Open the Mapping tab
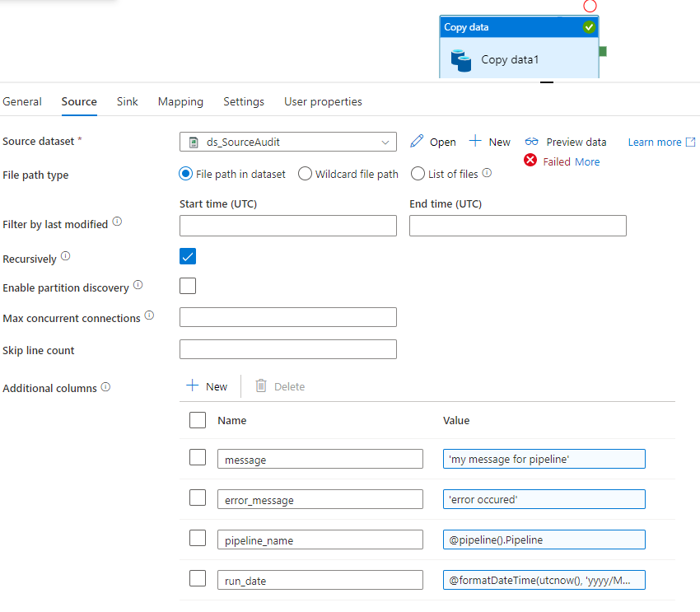This screenshot has height=612, width=700. [x=180, y=101]
